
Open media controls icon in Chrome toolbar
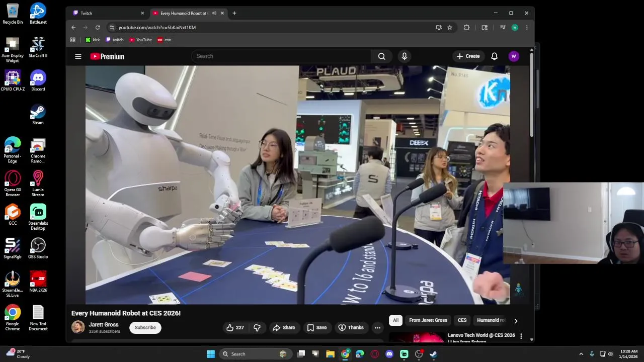(x=503, y=28)
